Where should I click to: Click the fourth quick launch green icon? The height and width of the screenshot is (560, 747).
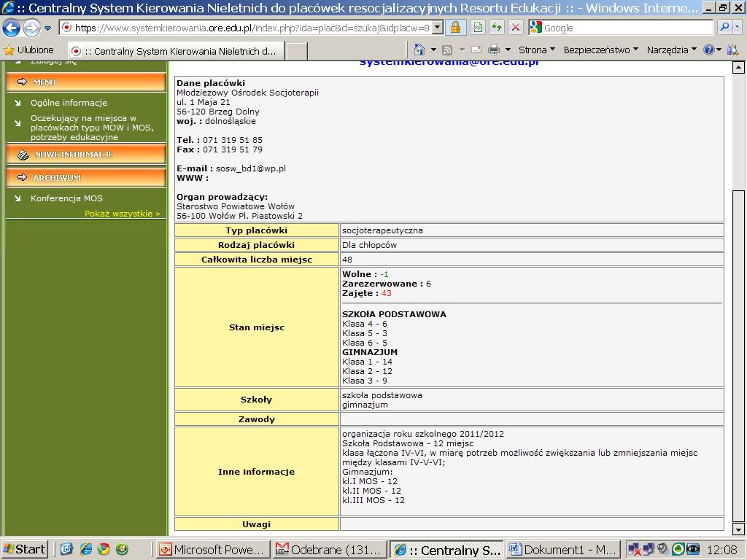[x=123, y=550]
